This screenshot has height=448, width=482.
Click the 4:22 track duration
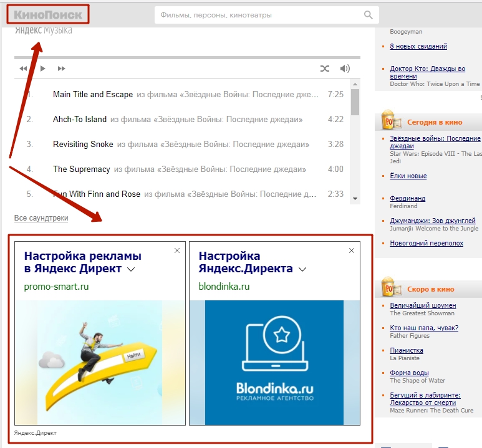(x=335, y=119)
